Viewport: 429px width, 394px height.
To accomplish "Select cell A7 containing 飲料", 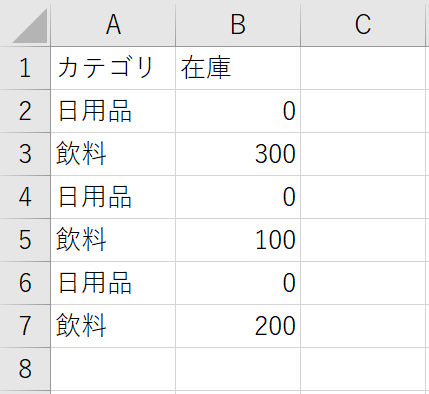I will tap(113, 326).
